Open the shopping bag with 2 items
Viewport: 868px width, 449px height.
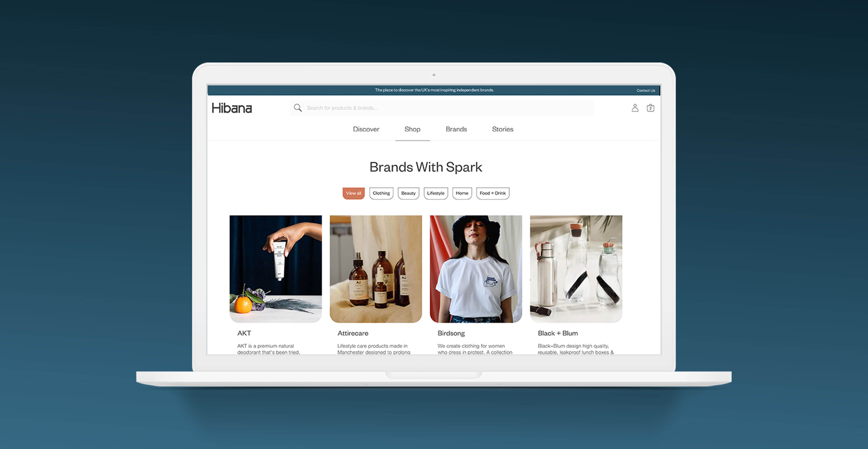point(650,108)
